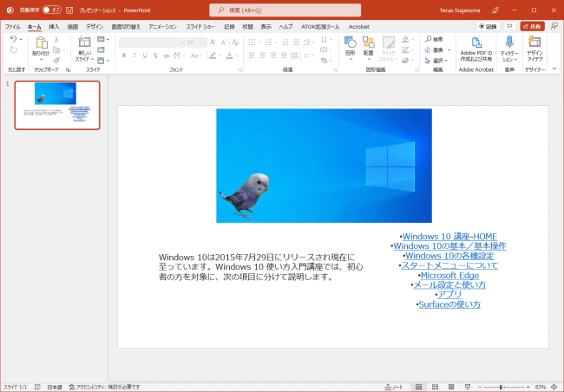
Task: Click the Clear All Formatting icon
Action: pyautogui.click(x=235, y=42)
